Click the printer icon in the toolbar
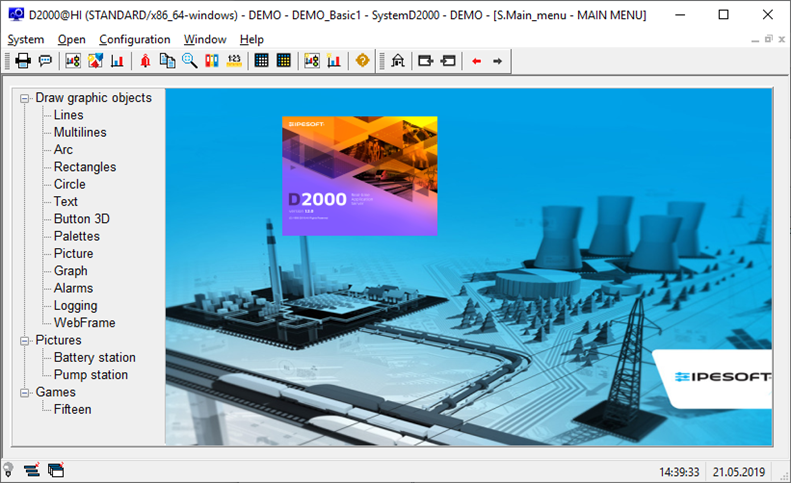This screenshot has height=483, width=791. pos(23,61)
